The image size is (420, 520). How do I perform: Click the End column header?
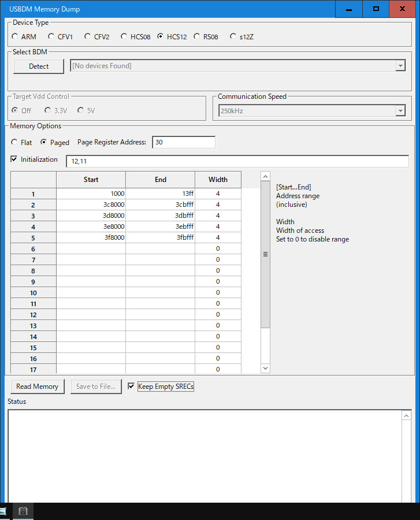coord(161,180)
